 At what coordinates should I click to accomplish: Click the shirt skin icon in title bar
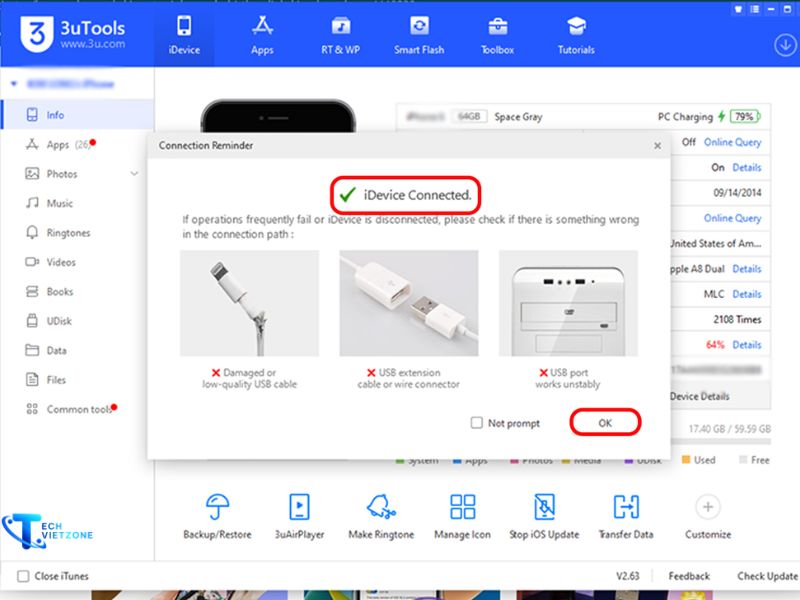click(x=738, y=9)
